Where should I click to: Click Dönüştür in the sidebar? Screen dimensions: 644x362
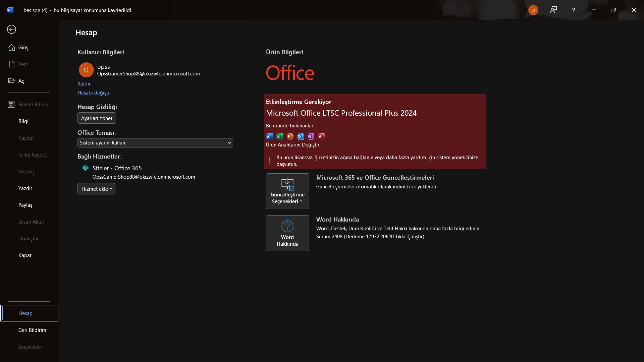(x=29, y=239)
